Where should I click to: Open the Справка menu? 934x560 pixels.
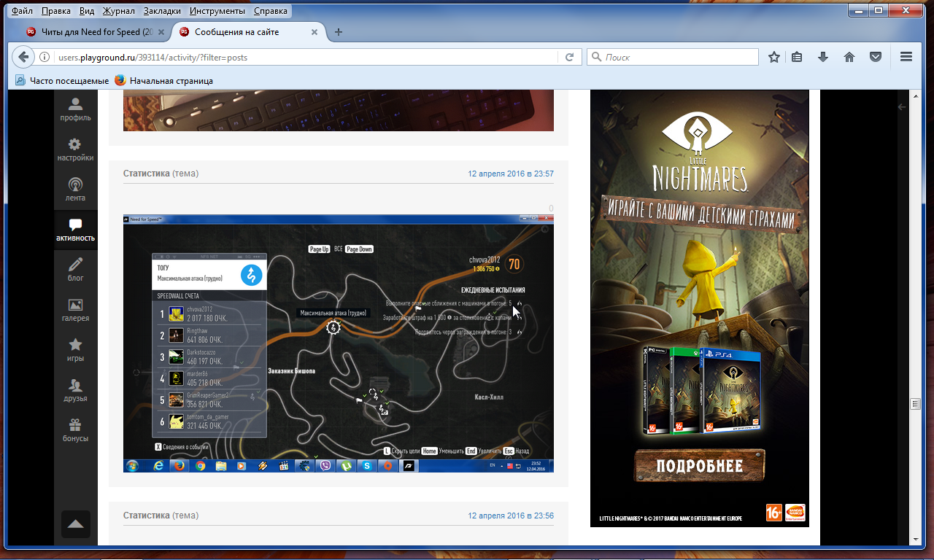270,11
